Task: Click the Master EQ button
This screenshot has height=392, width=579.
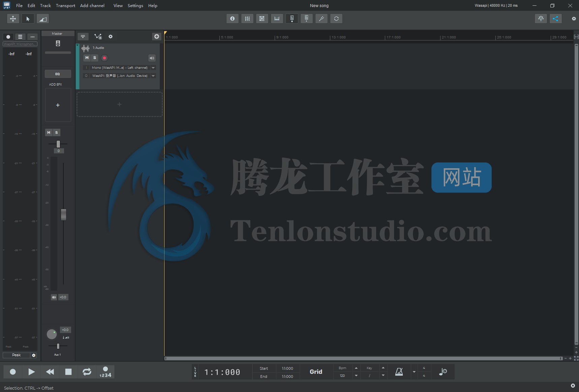Action: point(58,74)
